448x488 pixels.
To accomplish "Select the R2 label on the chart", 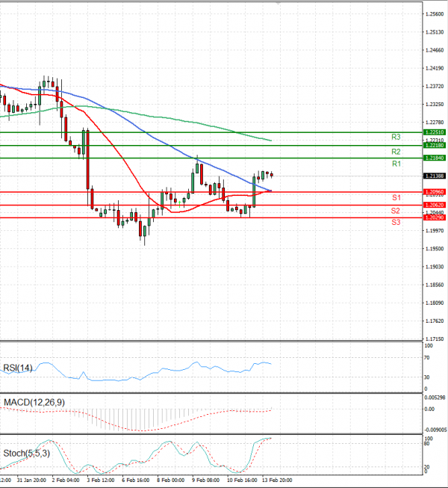I will (396, 152).
